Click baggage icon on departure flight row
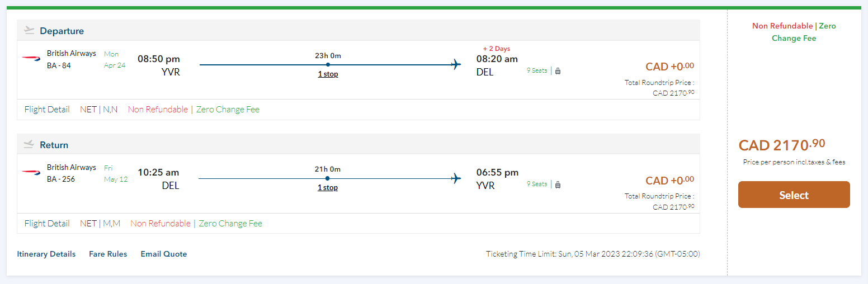This screenshot has width=868, height=284. [558, 70]
